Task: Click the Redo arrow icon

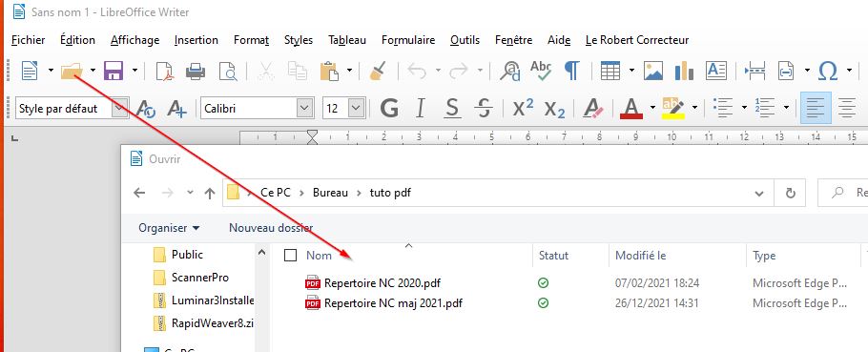Action: click(459, 71)
